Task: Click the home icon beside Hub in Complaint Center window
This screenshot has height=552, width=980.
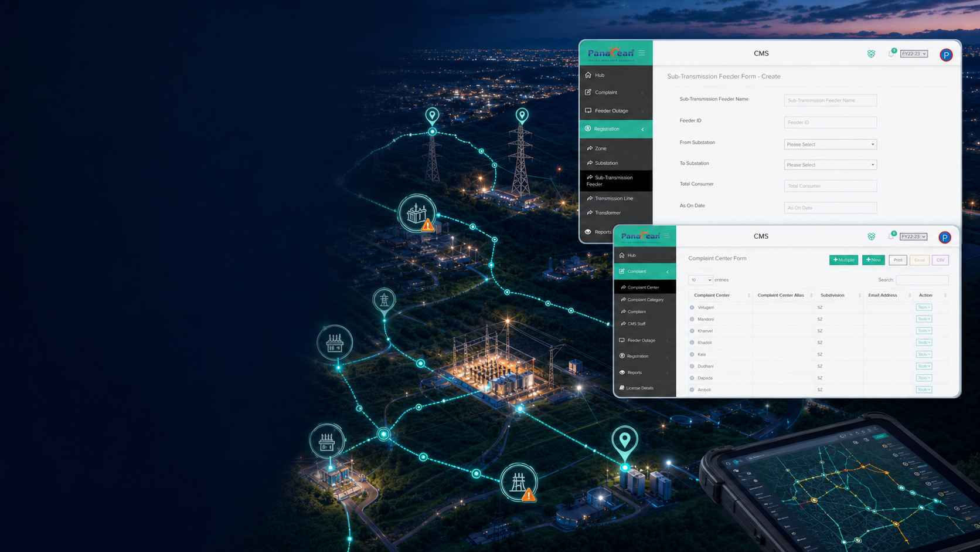Action: 622,255
